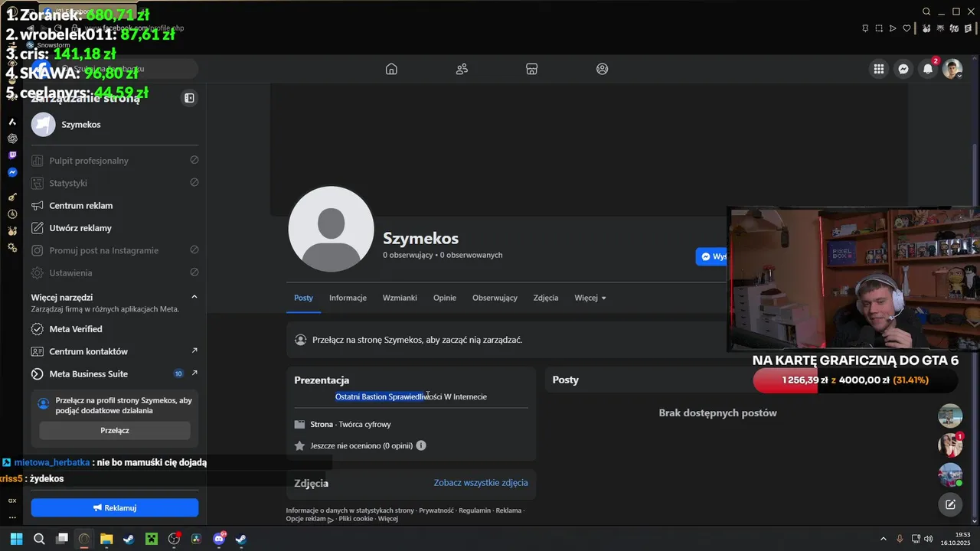
Task: Open the pinboard pin icon in toolbar
Action: [865, 28]
